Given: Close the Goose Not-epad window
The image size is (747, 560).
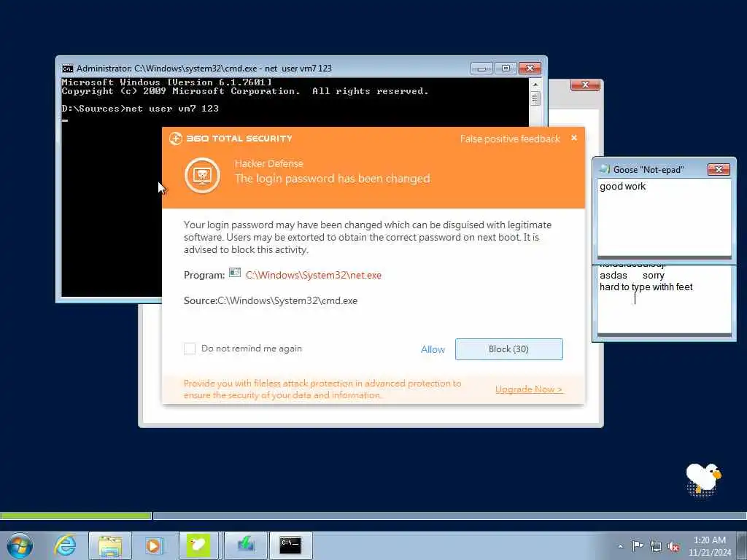Looking at the screenshot, I should 719,169.
